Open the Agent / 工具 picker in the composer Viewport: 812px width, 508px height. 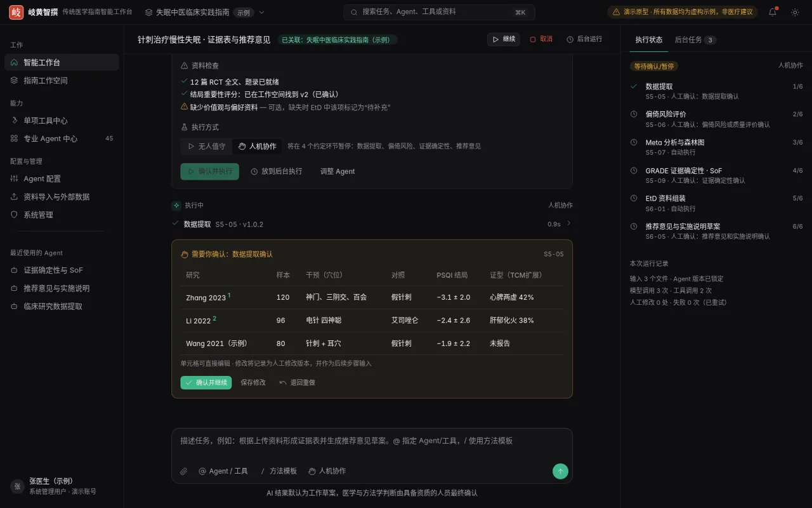coord(223,471)
